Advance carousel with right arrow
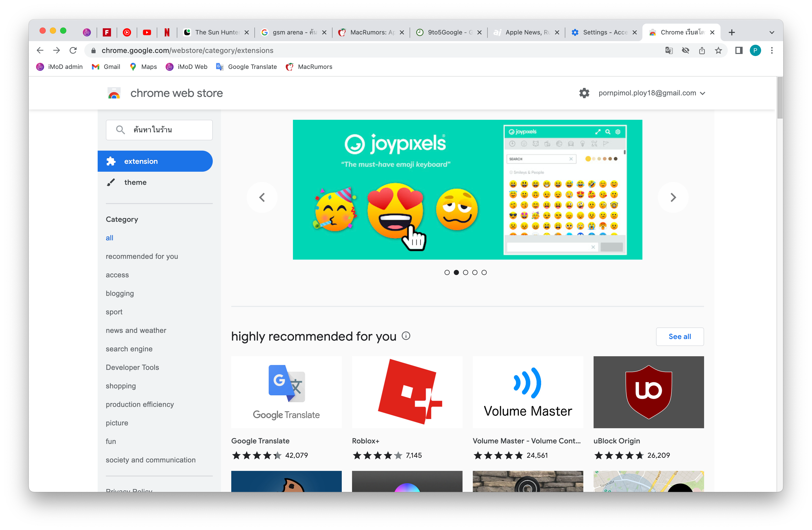 tap(673, 197)
